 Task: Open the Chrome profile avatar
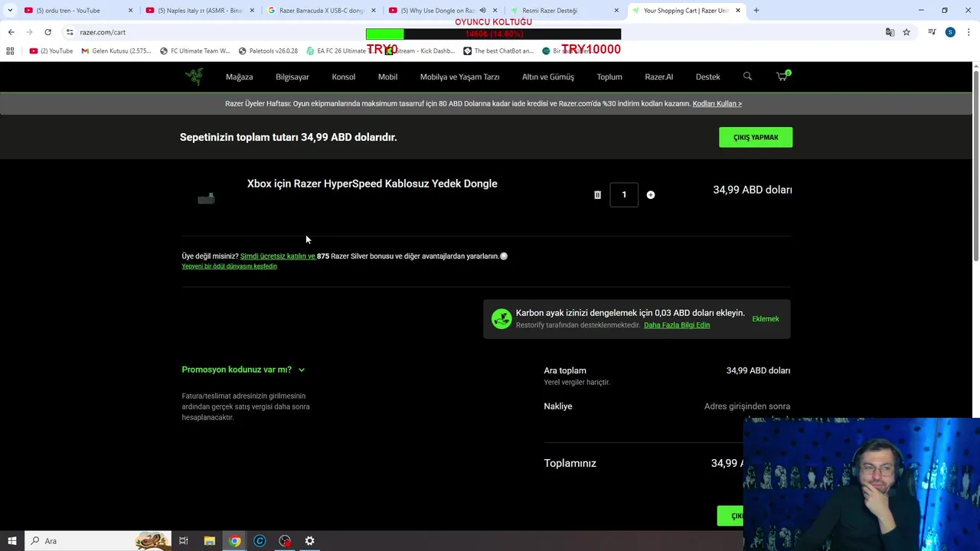(x=950, y=32)
